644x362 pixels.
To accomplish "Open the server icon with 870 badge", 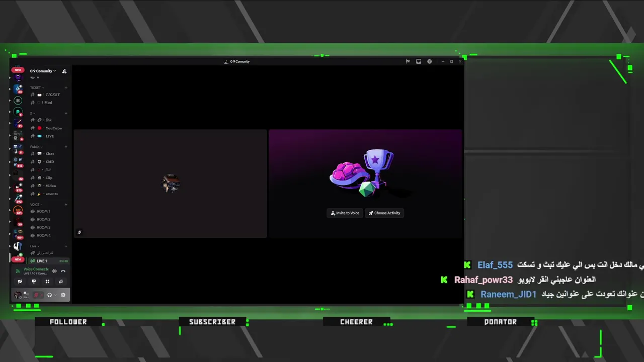I will [18, 187].
